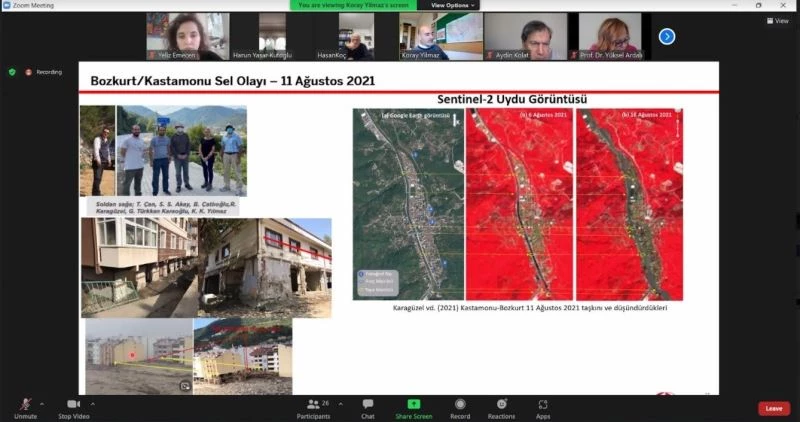Select Yeliz Emecen video thumbnail
Image resolution: width=800 pixels, height=422 pixels.
pyautogui.click(x=188, y=36)
